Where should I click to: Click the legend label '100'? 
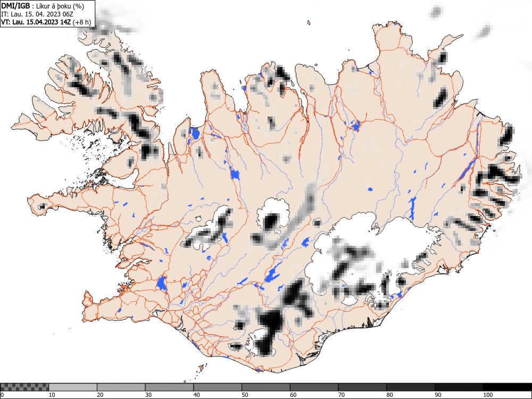487,395
